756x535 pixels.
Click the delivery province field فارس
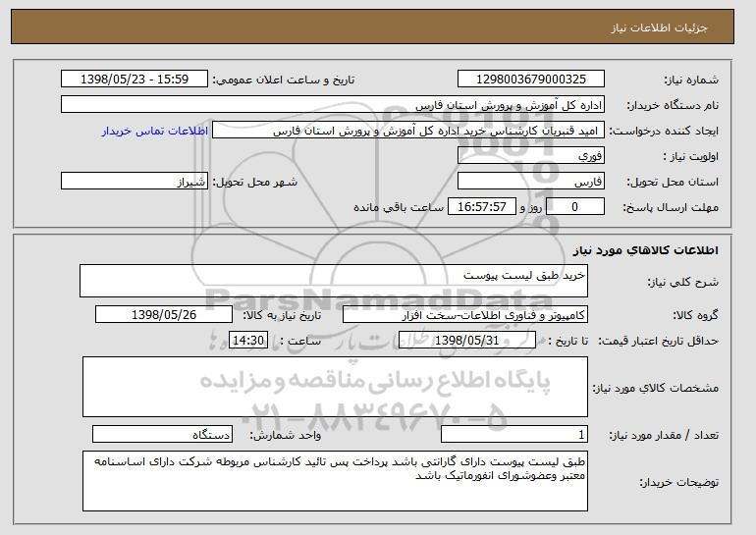click(x=531, y=182)
